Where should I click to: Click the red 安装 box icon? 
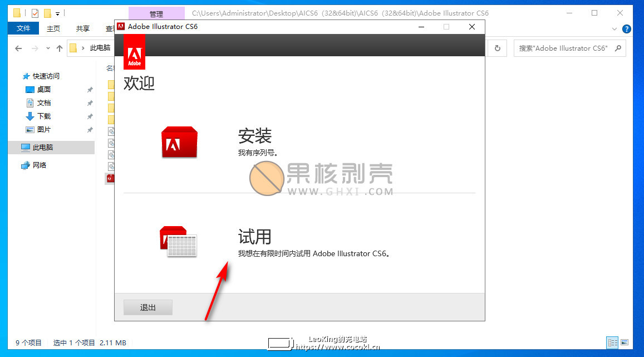click(x=179, y=142)
